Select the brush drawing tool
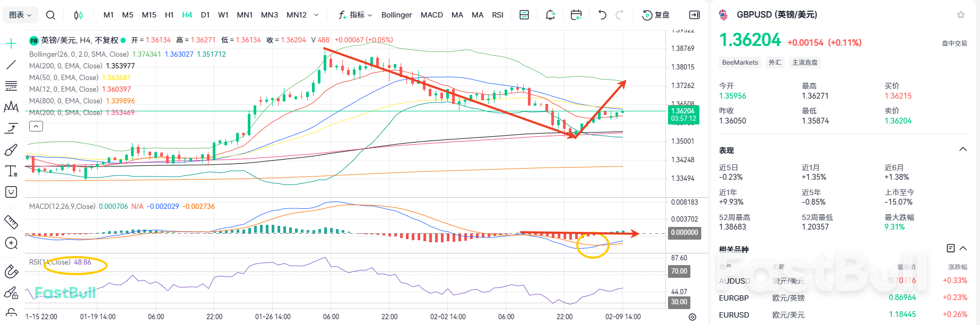980x325 pixels. (11, 150)
